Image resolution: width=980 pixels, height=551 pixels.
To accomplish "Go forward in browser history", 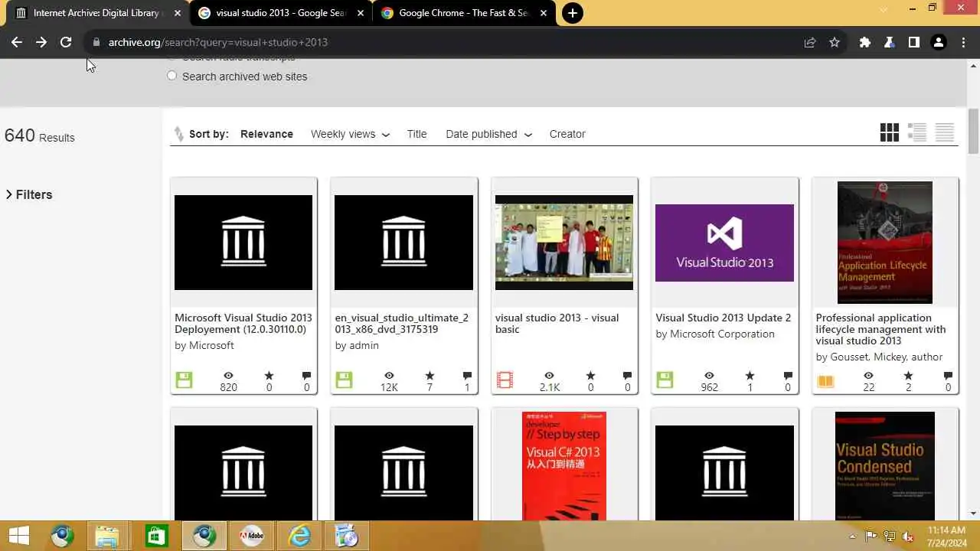I will click(41, 42).
